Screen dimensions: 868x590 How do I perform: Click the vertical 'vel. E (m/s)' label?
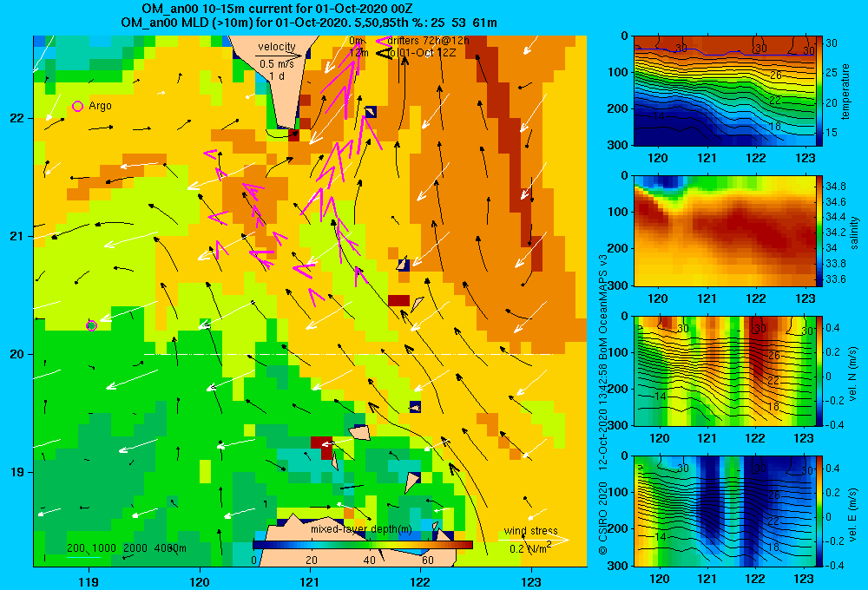point(853,514)
